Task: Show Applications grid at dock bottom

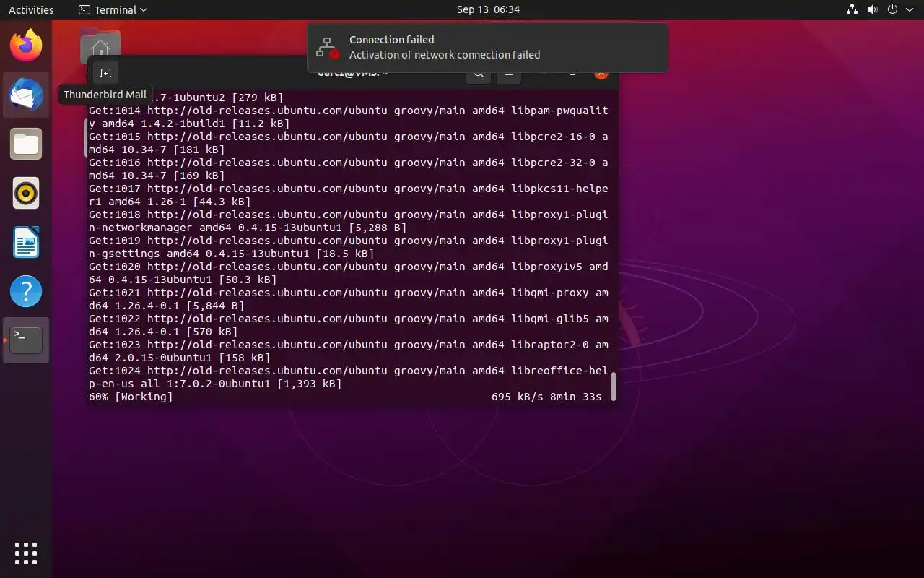Action: (26, 553)
